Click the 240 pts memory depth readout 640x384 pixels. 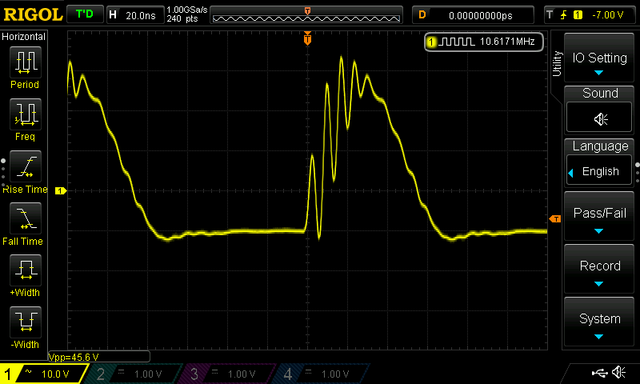pyautogui.click(x=182, y=19)
